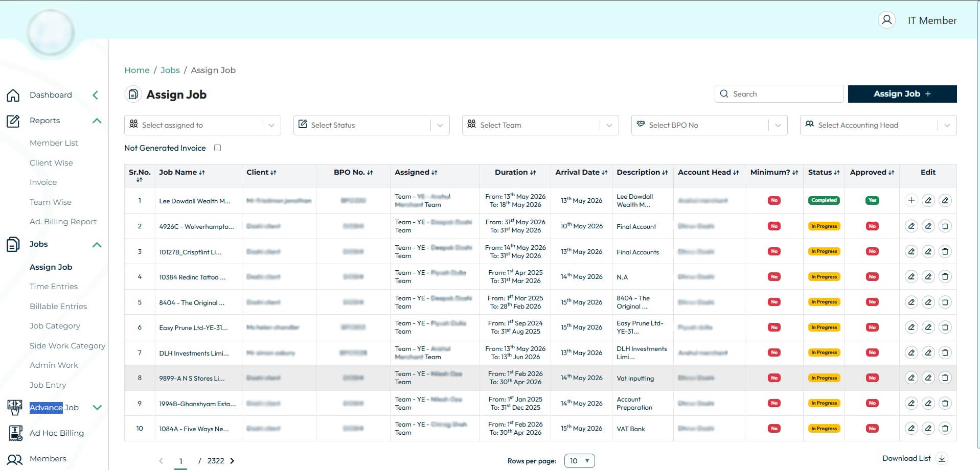The width and height of the screenshot is (980, 470).
Task: Delete the DLH Investments job row
Action: tap(945, 353)
